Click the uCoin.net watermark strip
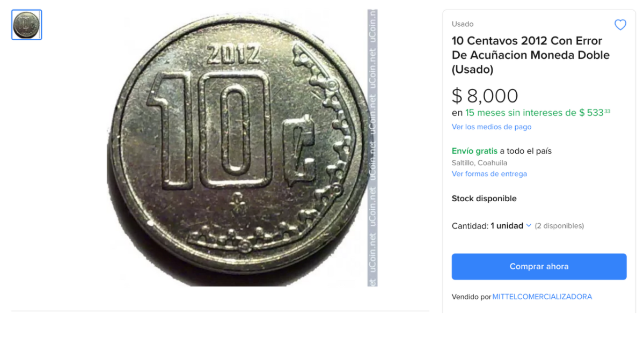 point(372,148)
